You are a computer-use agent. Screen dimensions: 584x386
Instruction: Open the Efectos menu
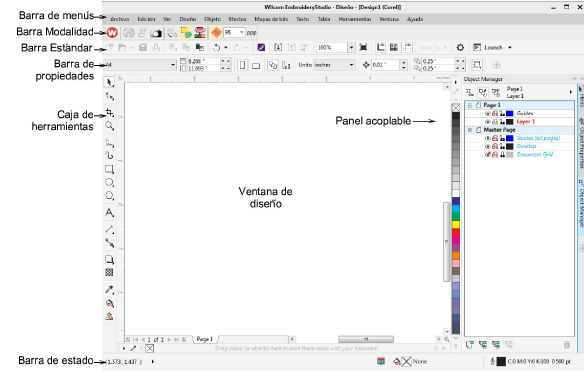pos(237,19)
